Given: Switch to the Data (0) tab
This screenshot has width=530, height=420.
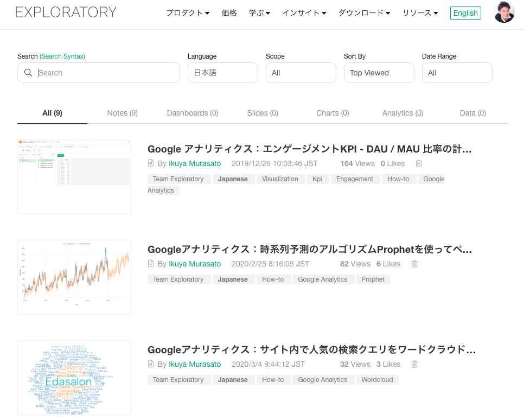Looking at the screenshot, I should coord(473,113).
